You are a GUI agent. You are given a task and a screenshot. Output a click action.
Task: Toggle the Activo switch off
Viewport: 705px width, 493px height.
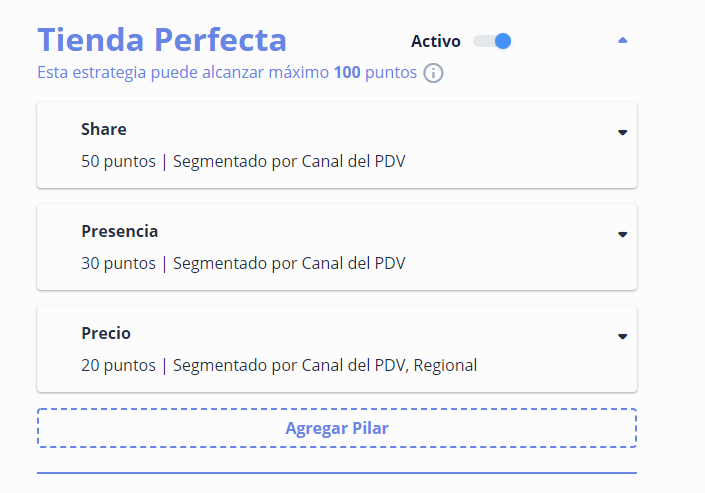point(493,41)
